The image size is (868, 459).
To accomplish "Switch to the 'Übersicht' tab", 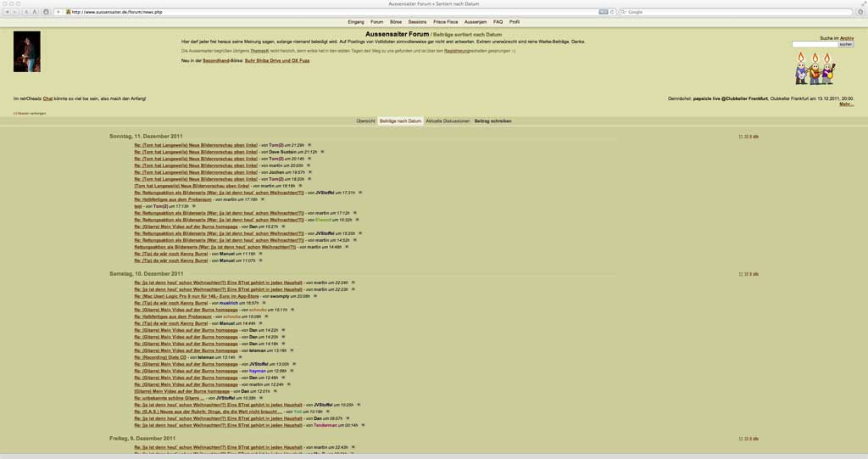I will 365,121.
